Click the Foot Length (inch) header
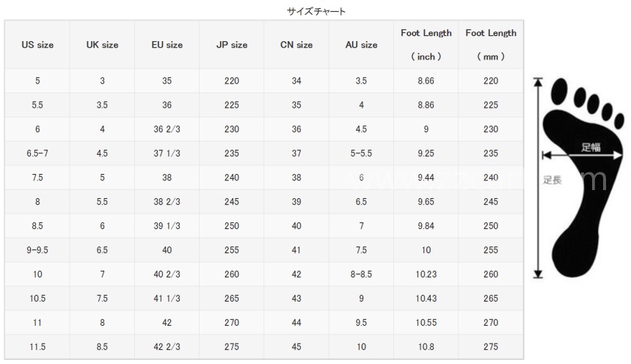The width and height of the screenshot is (631, 364). [426, 45]
